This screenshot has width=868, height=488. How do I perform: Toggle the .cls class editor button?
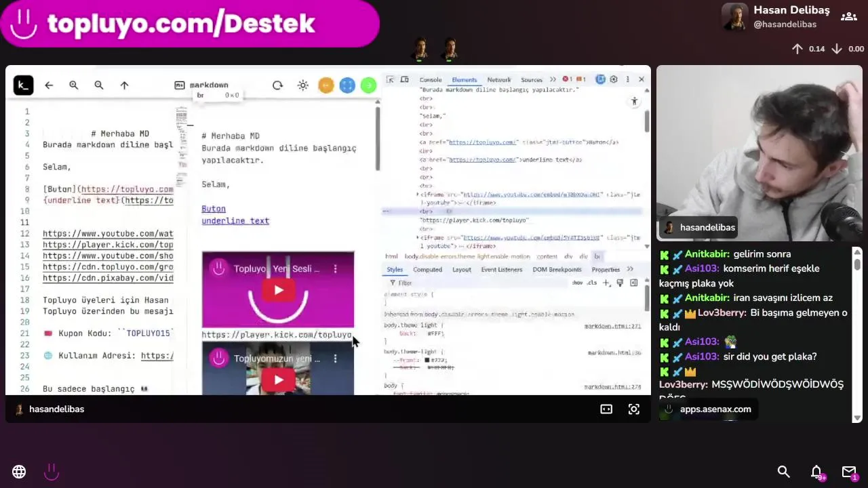pyautogui.click(x=591, y=283)
